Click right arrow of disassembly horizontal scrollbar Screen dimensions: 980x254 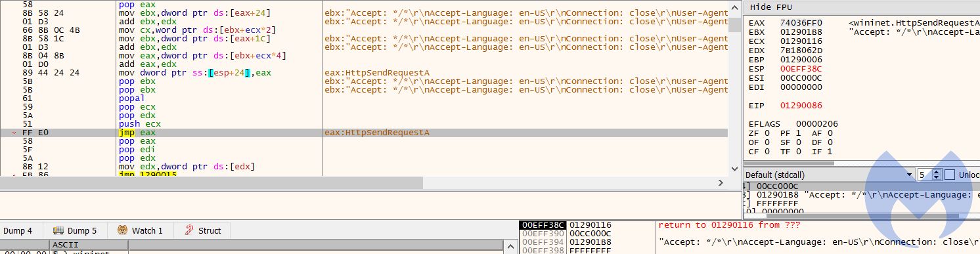[x=720, y=183]
